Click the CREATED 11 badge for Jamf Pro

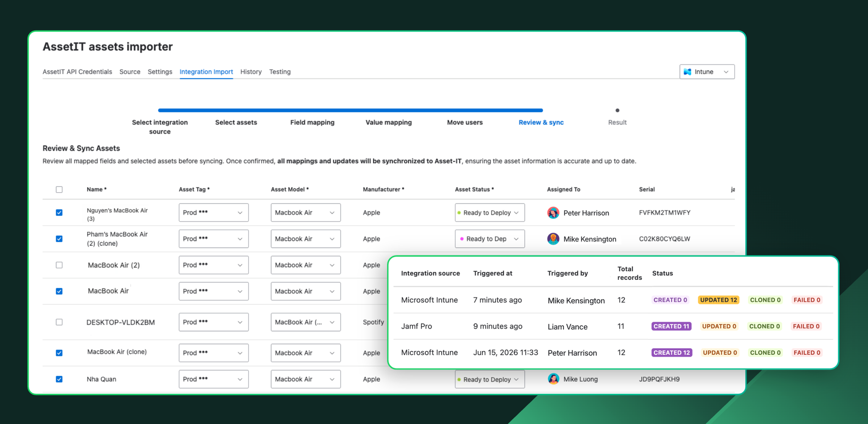click(671, 326)
